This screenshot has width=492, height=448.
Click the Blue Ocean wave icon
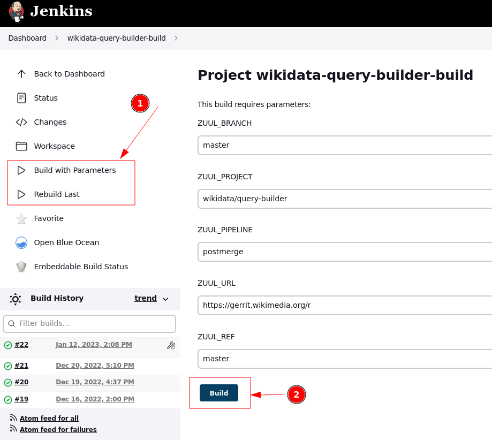(x=21, y=243)
